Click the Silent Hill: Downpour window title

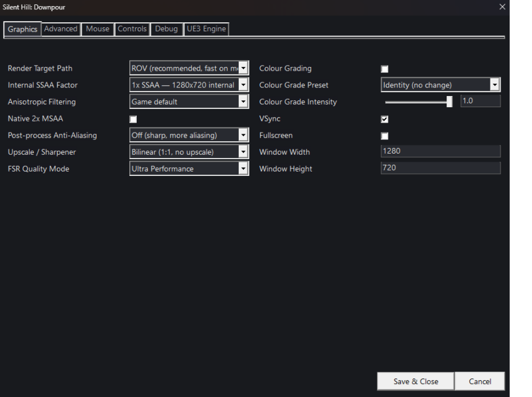point(34,7)
